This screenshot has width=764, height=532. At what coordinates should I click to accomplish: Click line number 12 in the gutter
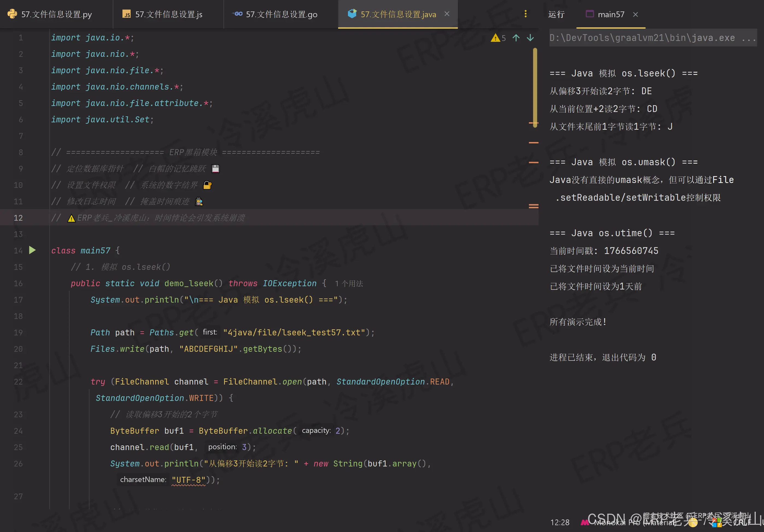[x=18, y=218]
